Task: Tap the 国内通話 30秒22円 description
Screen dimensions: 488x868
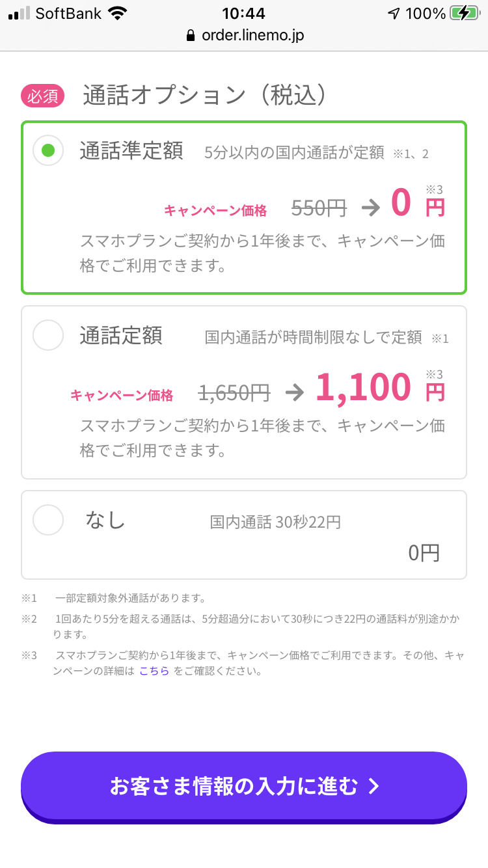Action: click(x=275, y=522)
